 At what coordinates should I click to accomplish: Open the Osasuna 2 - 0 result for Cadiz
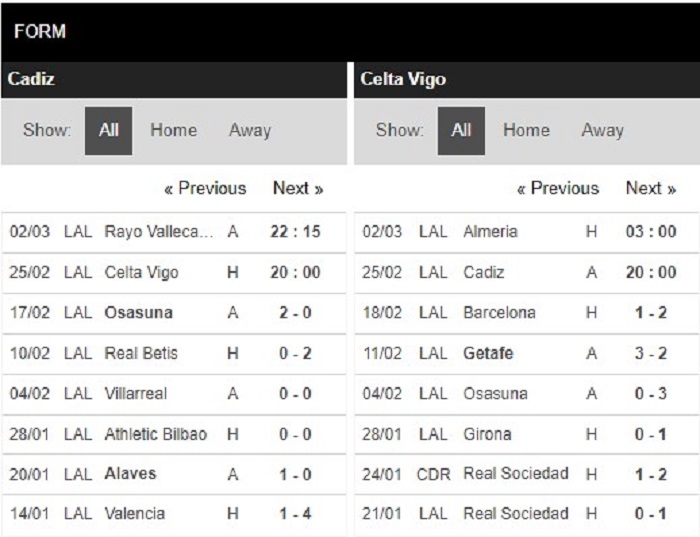(x=174, y=313)
